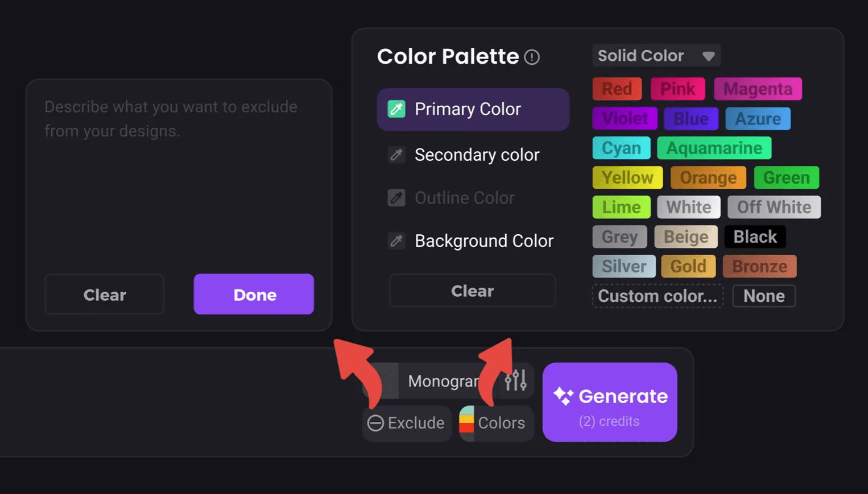868x494 pixels.
Task: Pick the Magenta color swatch
Action: click(x=758, y=89)
